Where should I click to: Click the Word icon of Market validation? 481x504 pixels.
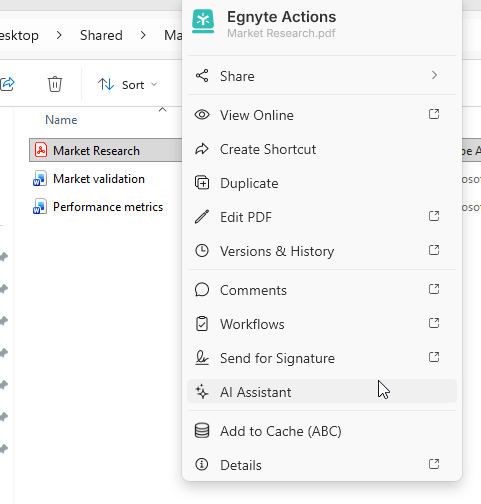click(40, 178)
